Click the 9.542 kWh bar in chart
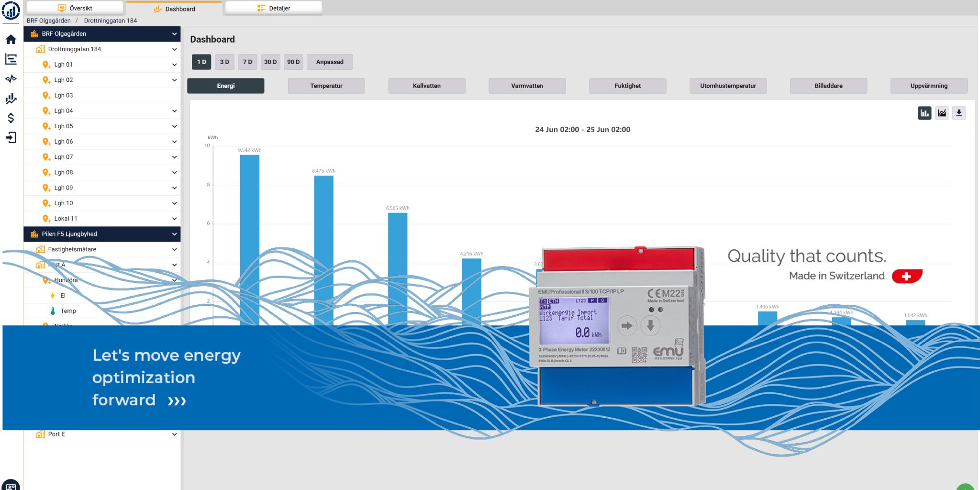This screenshot has height=490, width=980. click(249, 239)
